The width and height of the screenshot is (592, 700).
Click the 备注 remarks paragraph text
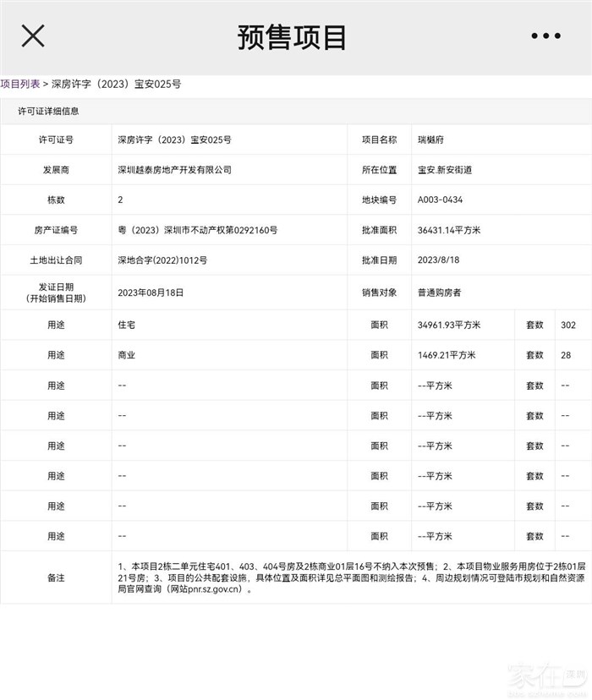pos(348,577)
